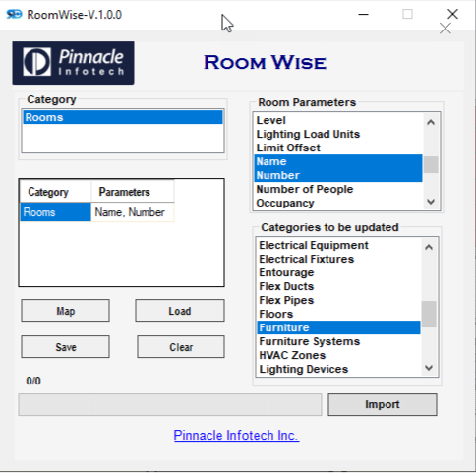This screenshot has width=476, height=473.
Task: Select Number in Room Parameters
Action: pos(338,175)
